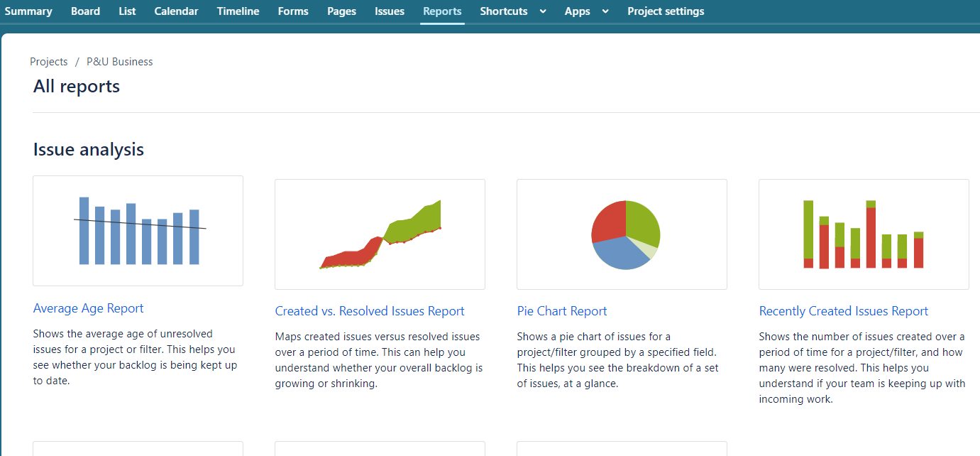
Task: Open the Created vs. Resolved Issues Report
Action: pyautogui.click(x=369, y=311)
